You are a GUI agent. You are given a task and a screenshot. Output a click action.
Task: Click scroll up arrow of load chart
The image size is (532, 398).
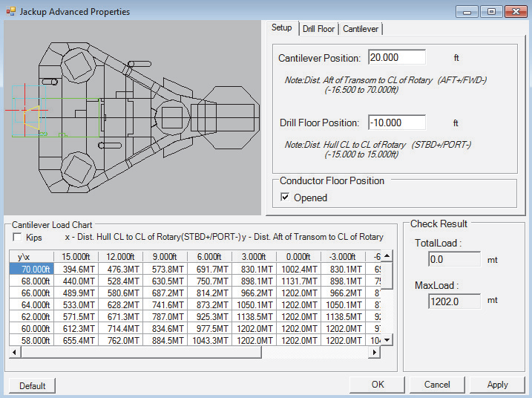tap(387, 257)
